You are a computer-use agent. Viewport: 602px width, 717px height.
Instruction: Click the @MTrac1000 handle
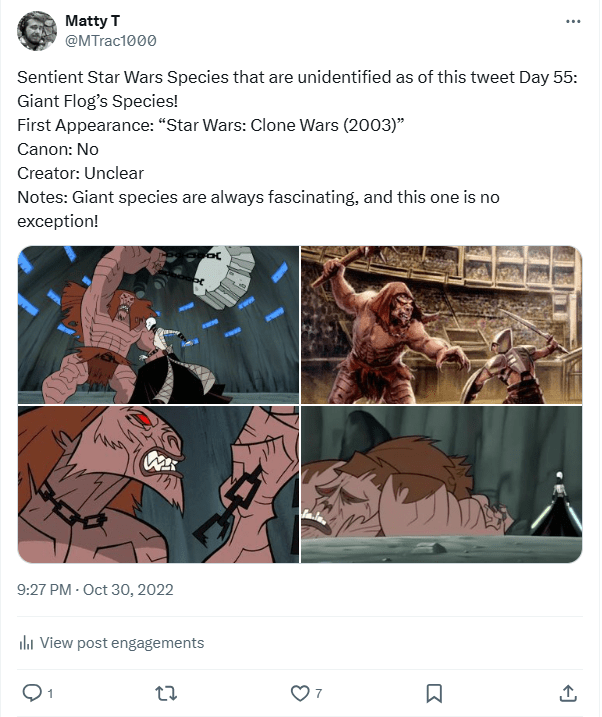[110, 40]
